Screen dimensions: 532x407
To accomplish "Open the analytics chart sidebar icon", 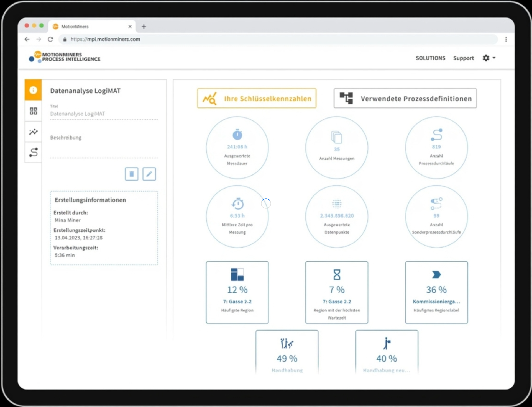I will point(33,132).
